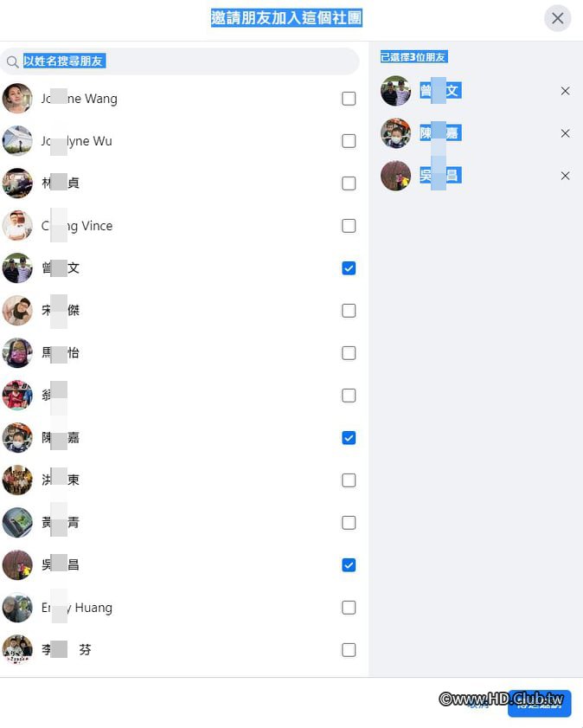
Task: Remove 陳嘉 from selected friends list
Action: click(x=565, y=133)
